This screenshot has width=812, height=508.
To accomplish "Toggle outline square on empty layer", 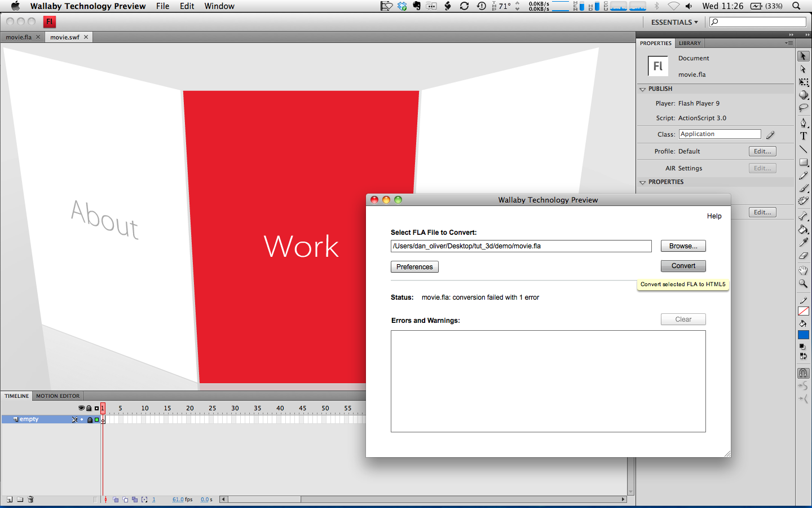I will click(x=96, y=419).
